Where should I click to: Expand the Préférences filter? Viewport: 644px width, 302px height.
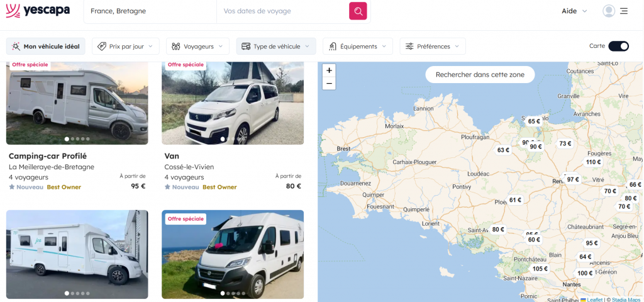pyautogui.click(x=433, y=47)
